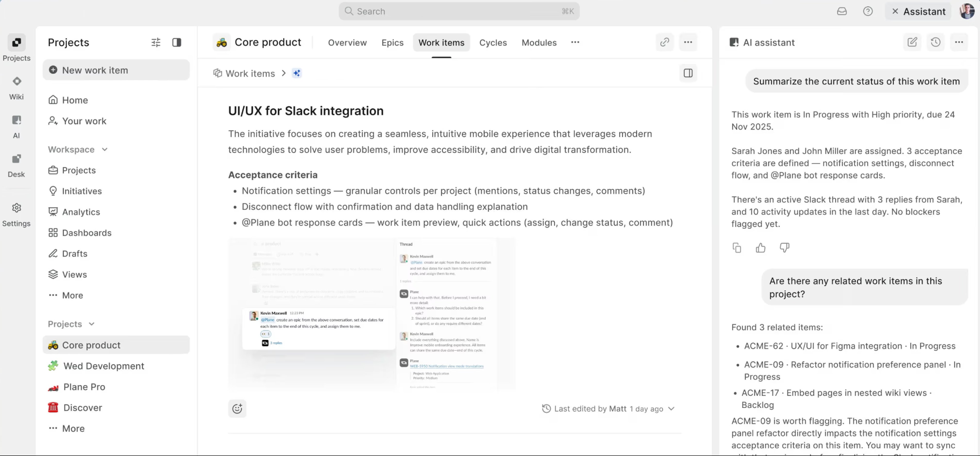980x456 pixels.
Task: Give thumbs up to AI response
Action: click(x=761, y=248)
